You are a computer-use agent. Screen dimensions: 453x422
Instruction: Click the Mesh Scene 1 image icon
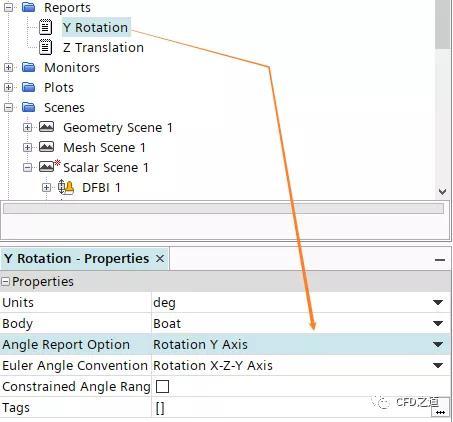click(x=46, y=147)
